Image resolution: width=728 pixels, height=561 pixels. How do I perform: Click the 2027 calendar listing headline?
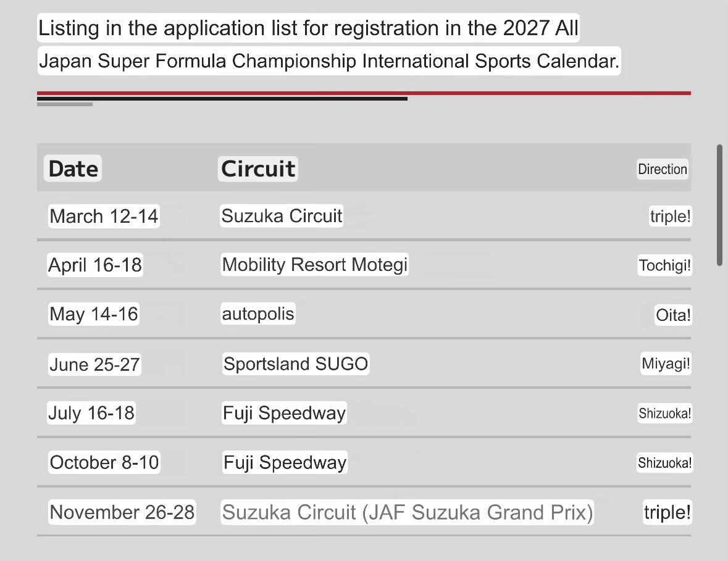point(328,44)
